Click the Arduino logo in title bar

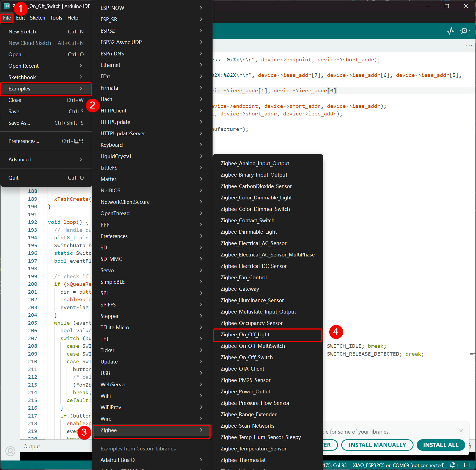tap(7, 6)
